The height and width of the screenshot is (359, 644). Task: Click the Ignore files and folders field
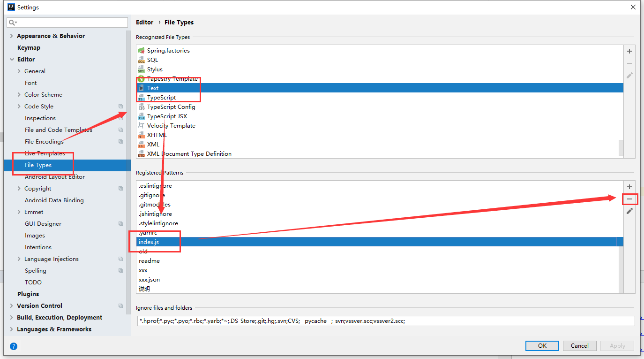pos(384,321)
